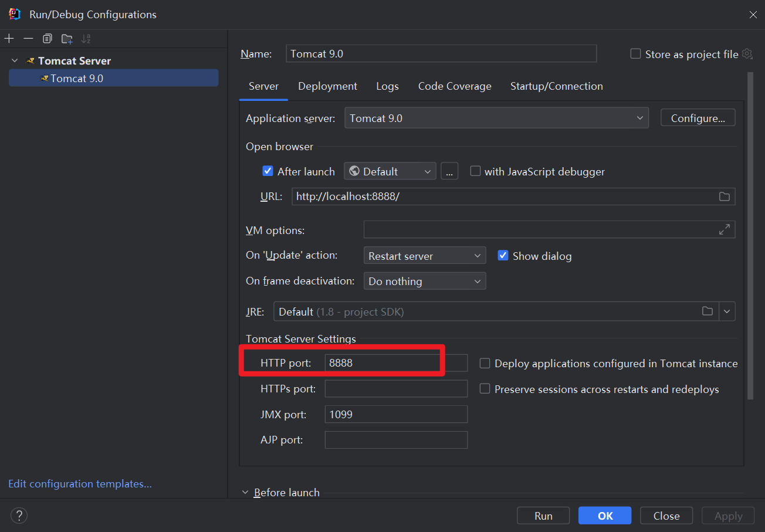Click the Open browser section label
Viewport: 765px width, 532px height.
point(279,147)
